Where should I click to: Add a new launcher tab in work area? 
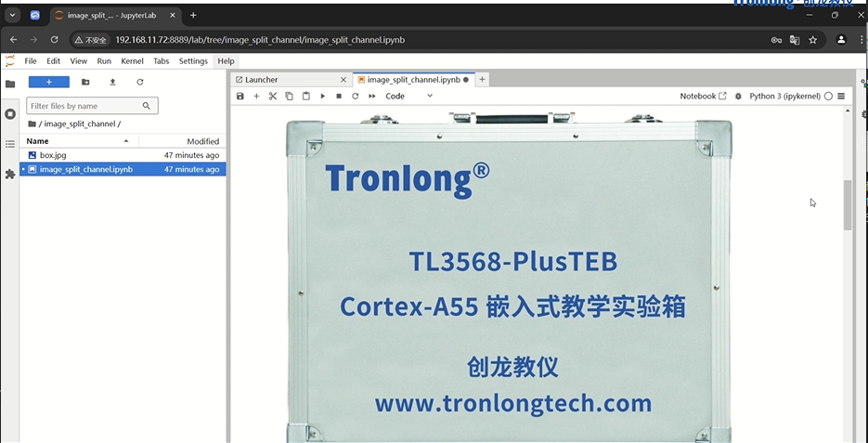[x=482, y=80]
